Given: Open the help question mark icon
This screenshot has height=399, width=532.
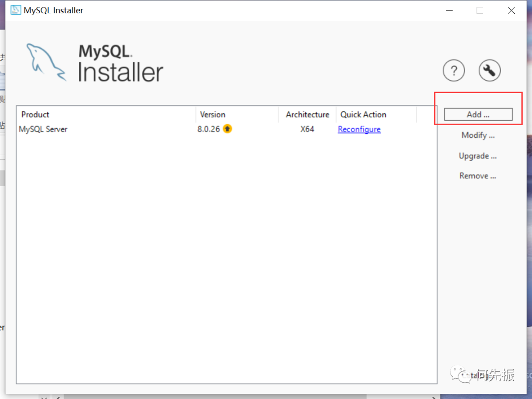Looking at the screenshot, I should point(454,70).
